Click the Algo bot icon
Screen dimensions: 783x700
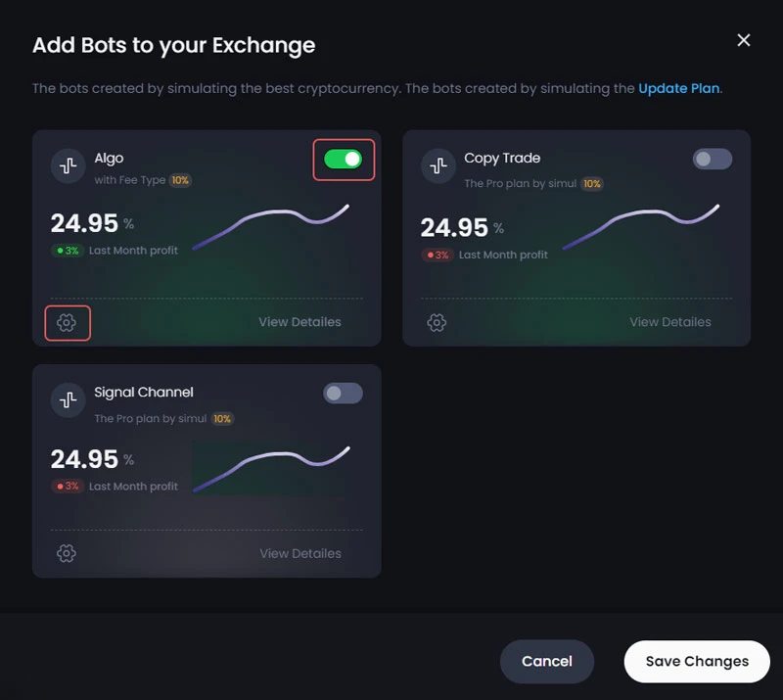pos(68,165)
